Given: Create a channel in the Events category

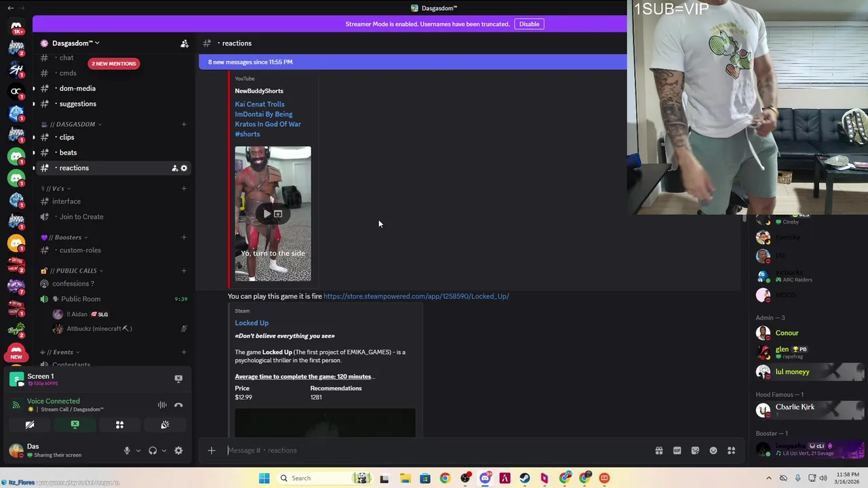Looking at the screenshot, I should [x=184, y=352].
